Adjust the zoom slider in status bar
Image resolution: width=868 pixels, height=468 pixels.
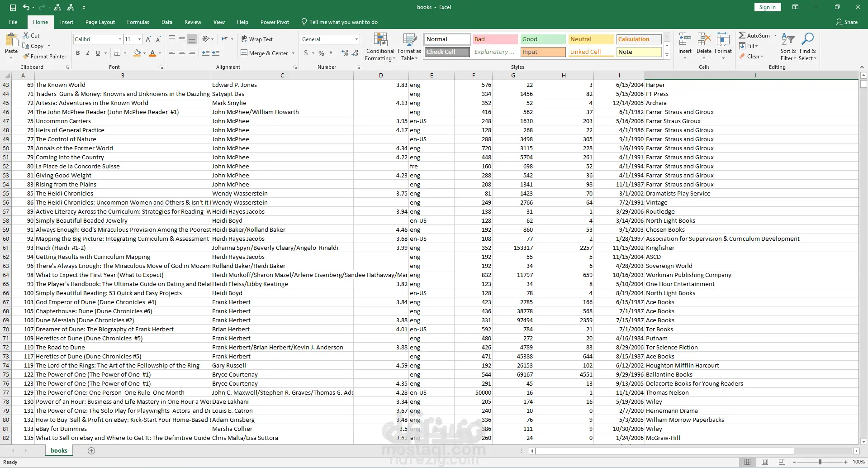tap(820, 462)
